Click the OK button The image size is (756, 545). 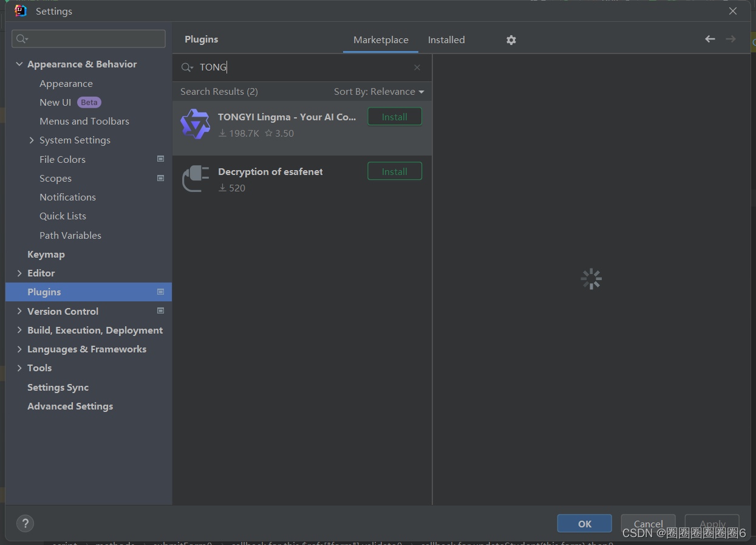tap(584, 524)
